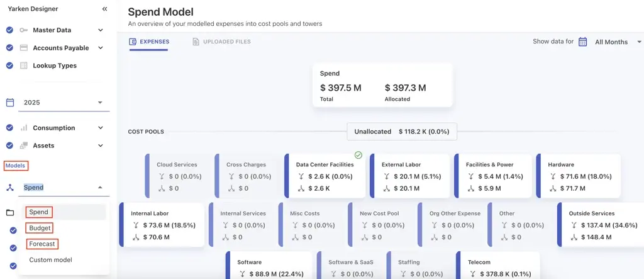Click the green checkmark on Data Center Facilities
Image resolution: width=644 pixels, height=279 pixels.
click(x=358, y=155)
